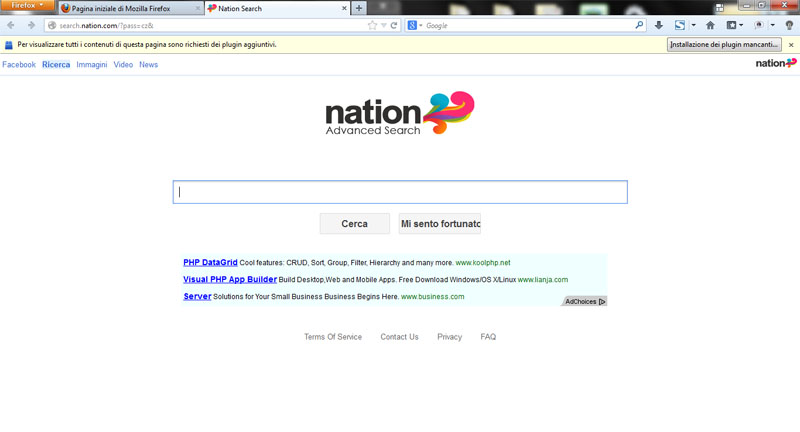Screen dimensions: 800x432
Task: Click the Mi sento fortunato button
Action: [440, 223]
